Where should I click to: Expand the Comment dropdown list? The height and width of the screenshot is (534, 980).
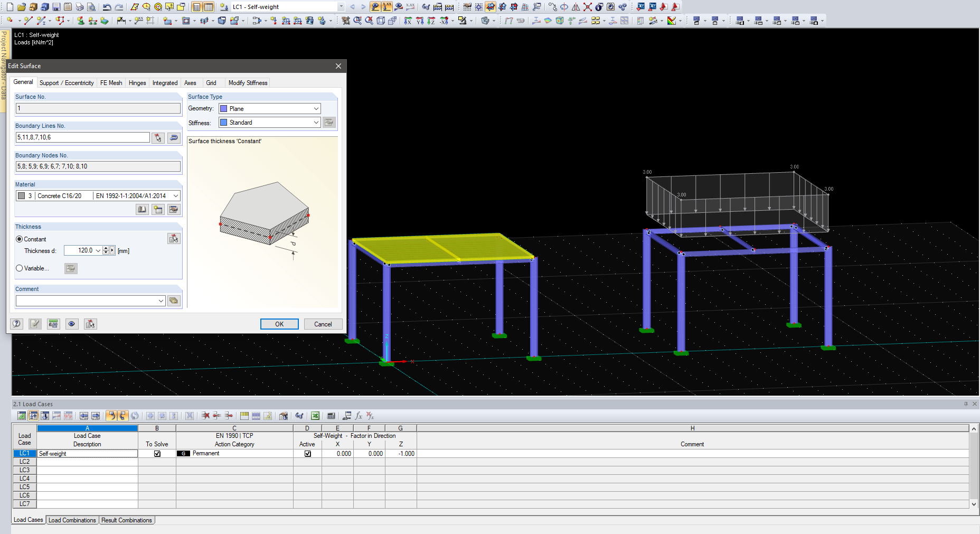[161, 301]
